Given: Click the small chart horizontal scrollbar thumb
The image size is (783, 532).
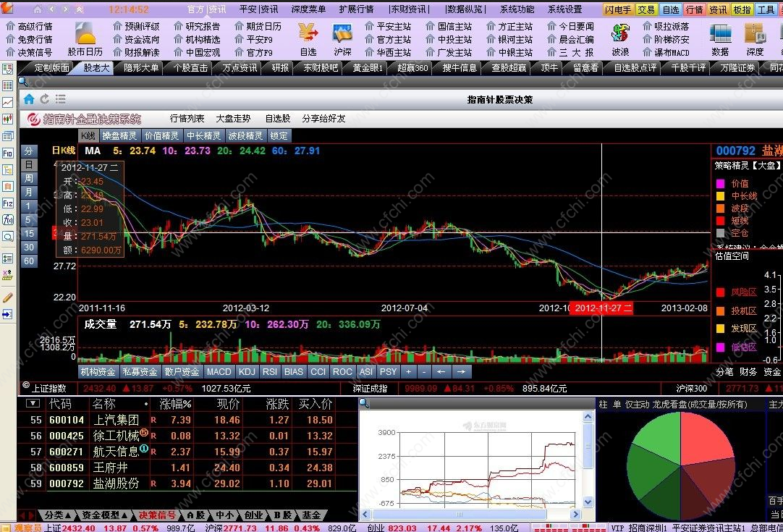Looking at the screenshot, I should [x=460, y=515].
